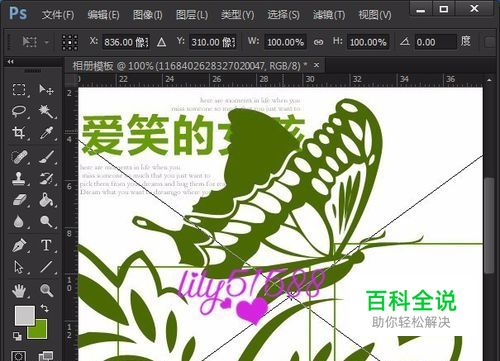The height and width of the screenshot is (361, 500).
Task: Select the Healing Brush tool
Action: pyautogui.click(x=19, y=157)
